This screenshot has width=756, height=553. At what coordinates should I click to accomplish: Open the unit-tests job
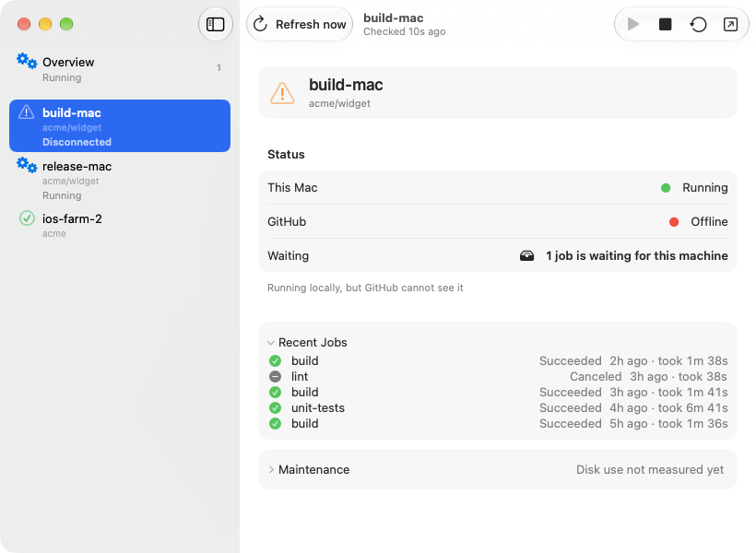(x=498, y=408)
